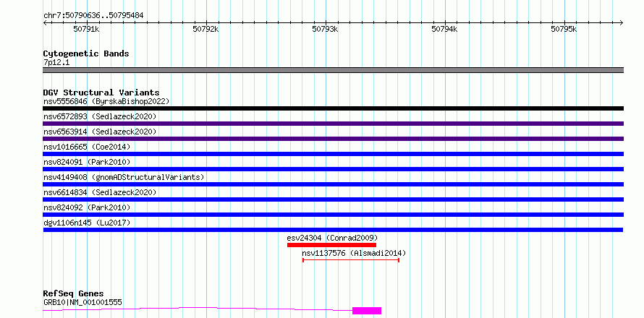
Task: Select the black nsv5556846 variant bar
Action: click(333, 108)
